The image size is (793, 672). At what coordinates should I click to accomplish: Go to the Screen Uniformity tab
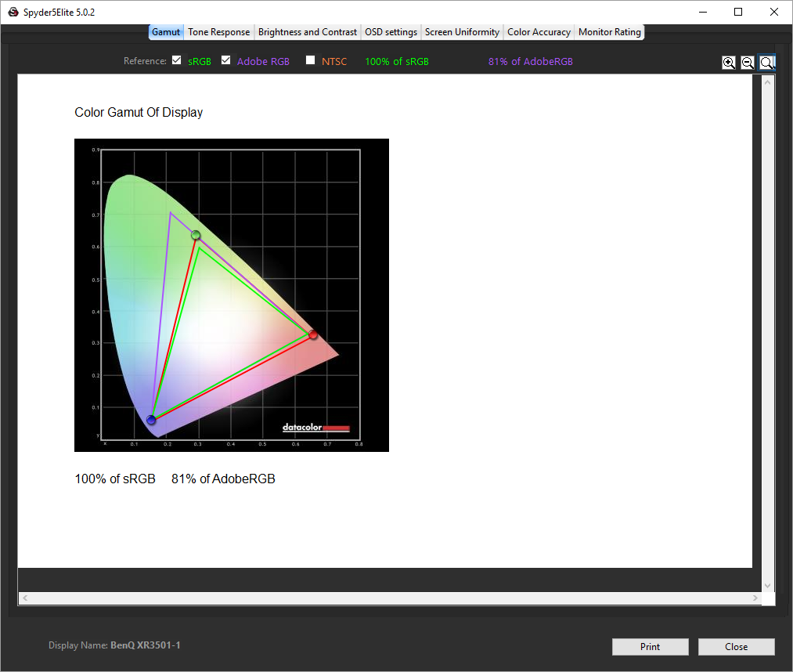point(462,32)
